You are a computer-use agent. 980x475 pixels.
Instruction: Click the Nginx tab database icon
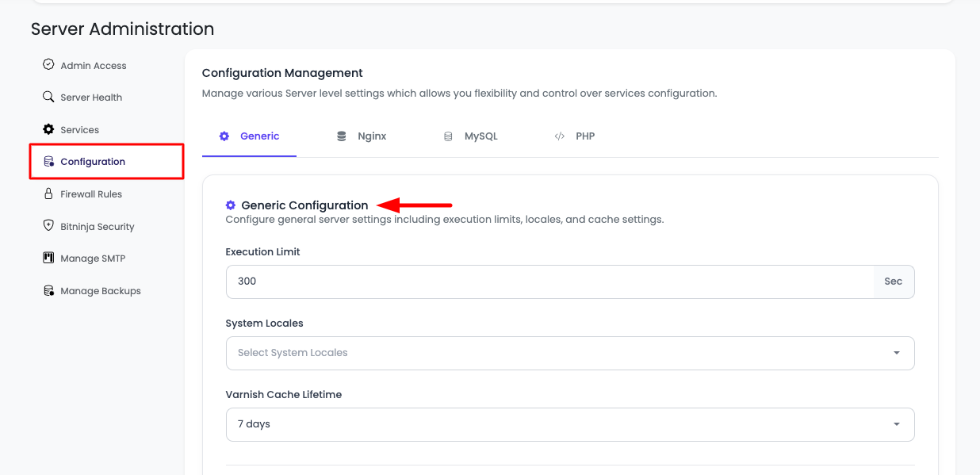click(341, 136)
